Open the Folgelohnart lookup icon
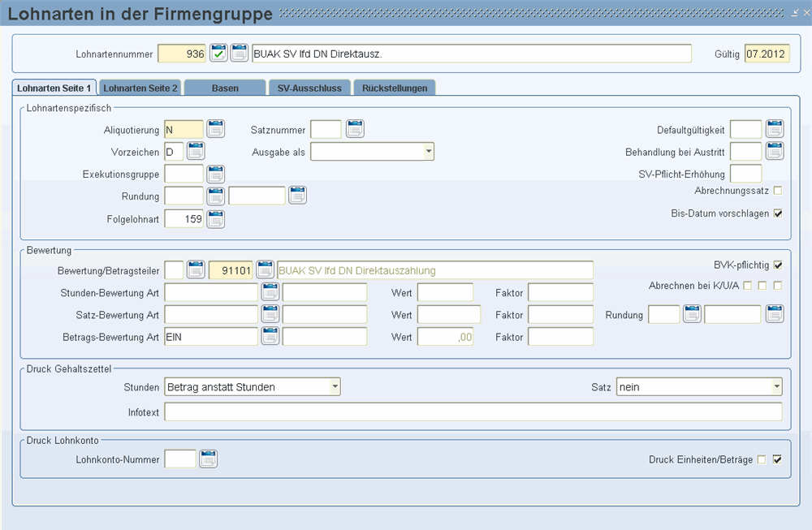This screenshot has width=812, height=530. pos(215,219)
